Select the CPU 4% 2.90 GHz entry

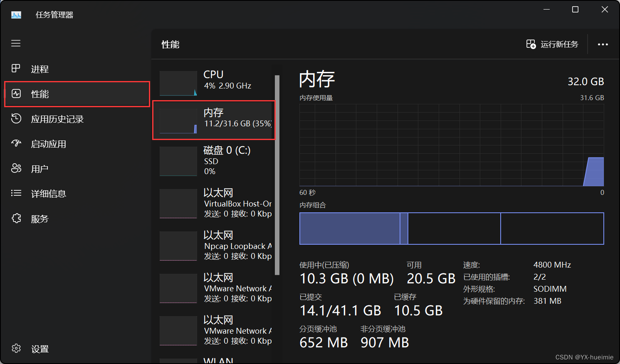tap(214, 83)
